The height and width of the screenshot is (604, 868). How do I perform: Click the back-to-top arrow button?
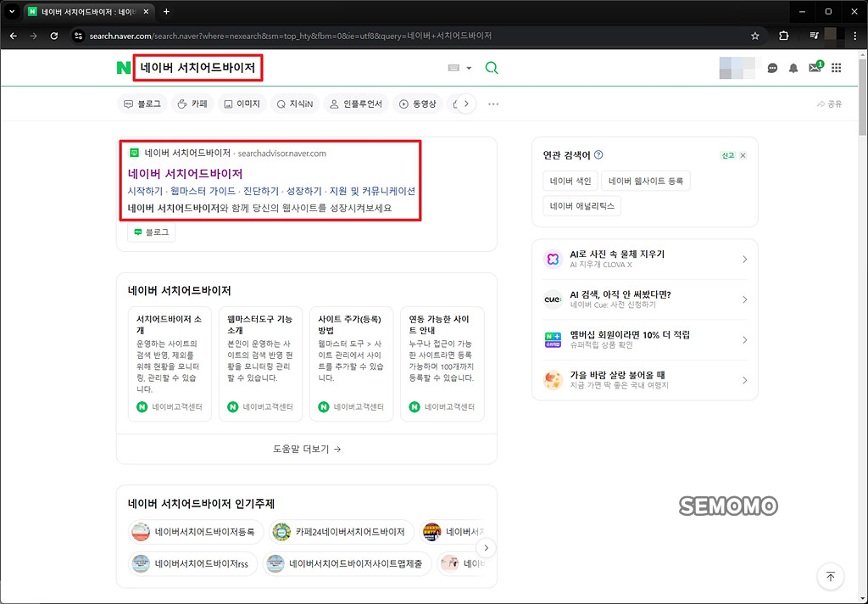coord(831,576)
